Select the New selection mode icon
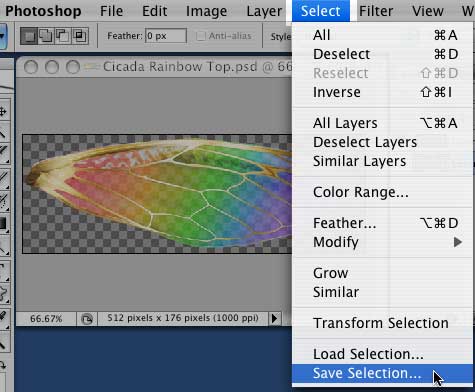The height and width of the screenshot is (392, 475). click(x=28, y=36)
